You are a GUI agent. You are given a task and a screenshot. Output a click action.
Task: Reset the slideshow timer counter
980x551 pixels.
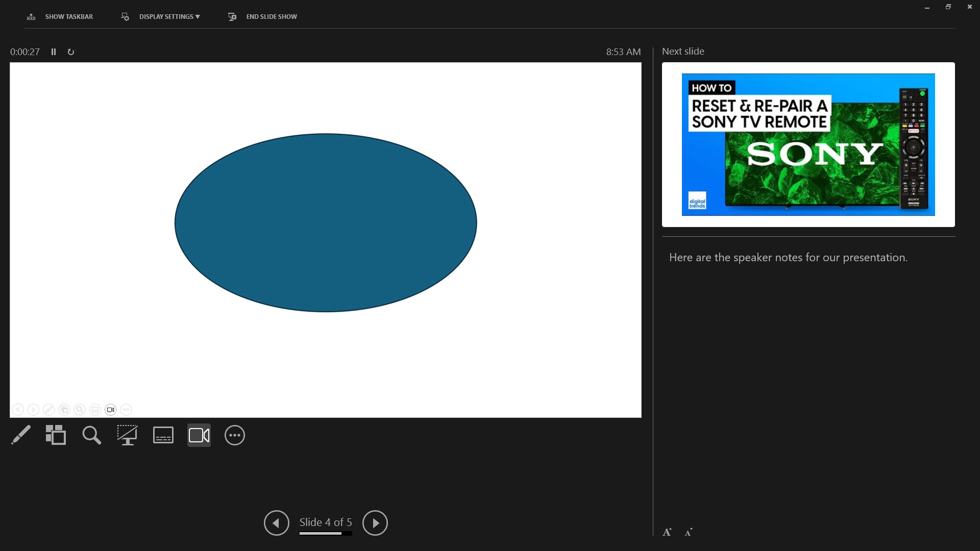(70, 52)
